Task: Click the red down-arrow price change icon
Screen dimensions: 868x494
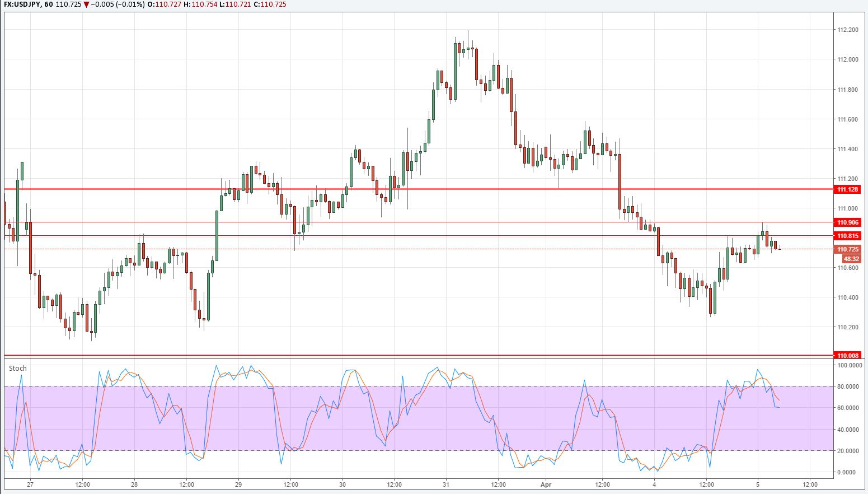Action: (x=86, y=4)
